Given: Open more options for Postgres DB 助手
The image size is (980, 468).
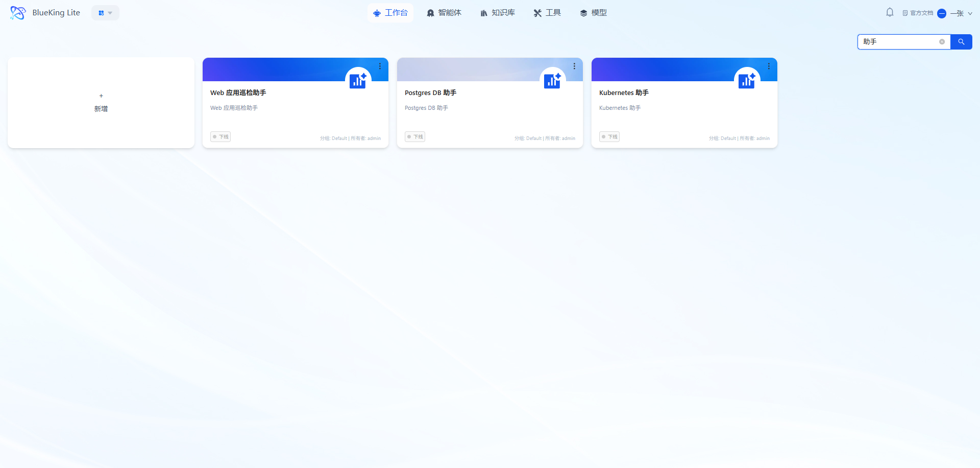Looking at the screenshot, I should tap(574, 66).
